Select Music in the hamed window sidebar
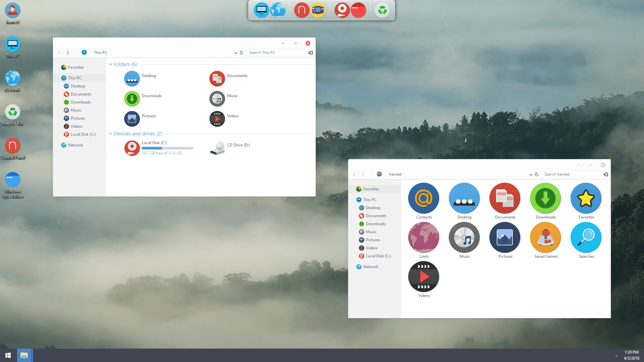This screenshot has width=644, height=362. (x=371, y=232)
